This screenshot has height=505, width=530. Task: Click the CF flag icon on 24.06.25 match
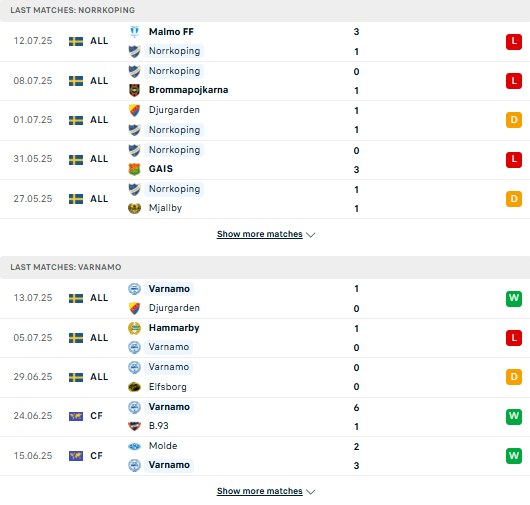[76, 416]
